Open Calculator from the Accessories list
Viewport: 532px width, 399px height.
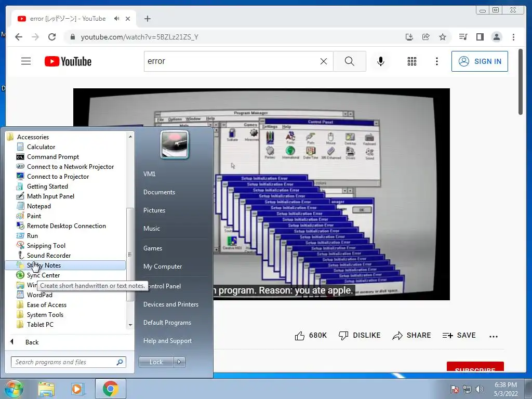41,147
